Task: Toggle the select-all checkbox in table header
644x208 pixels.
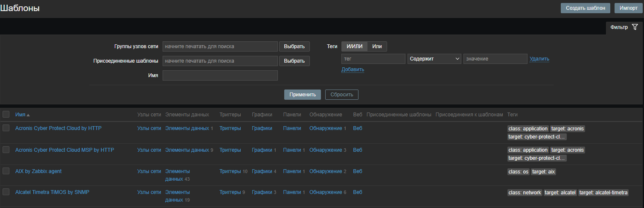Action: tap(6, 114)
